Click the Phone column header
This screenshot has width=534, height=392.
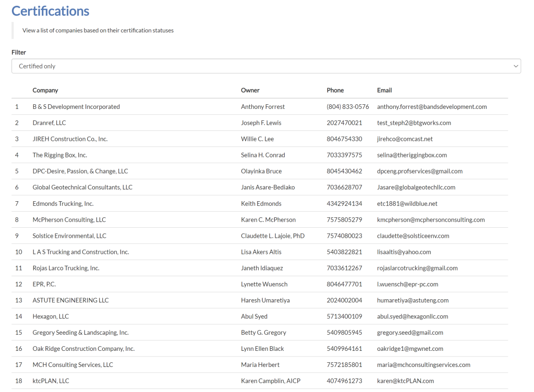[x=335, y=90]
